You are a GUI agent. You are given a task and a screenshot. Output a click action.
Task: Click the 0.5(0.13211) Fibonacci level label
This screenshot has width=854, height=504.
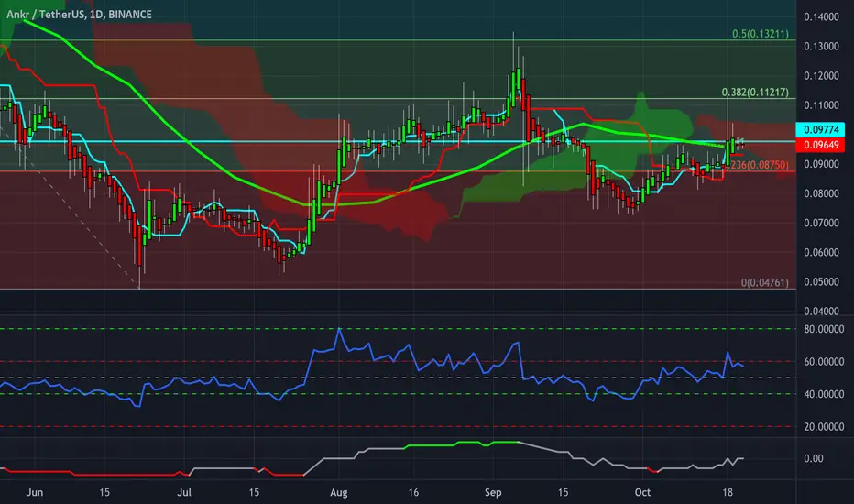tap(761, 34)
